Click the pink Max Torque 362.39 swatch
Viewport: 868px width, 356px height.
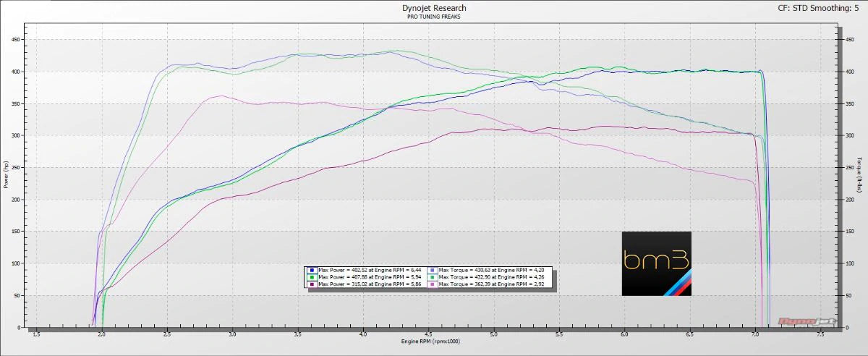pos(433,285)
